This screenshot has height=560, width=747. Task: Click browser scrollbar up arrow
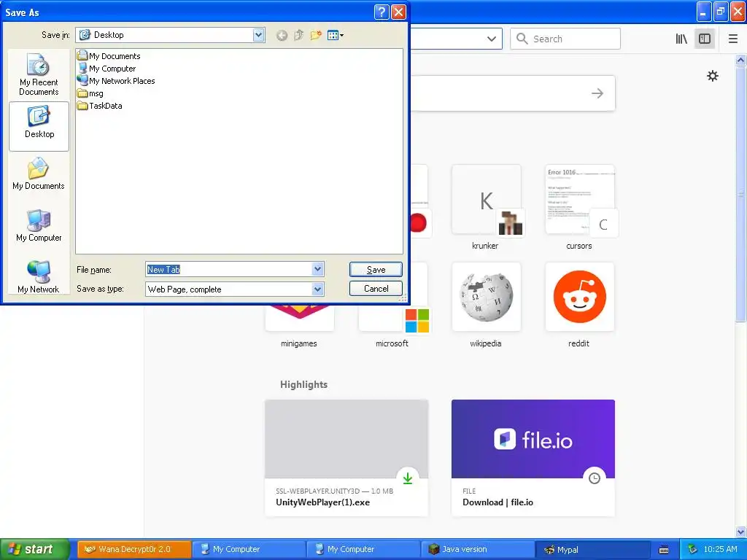click(741, 61)
